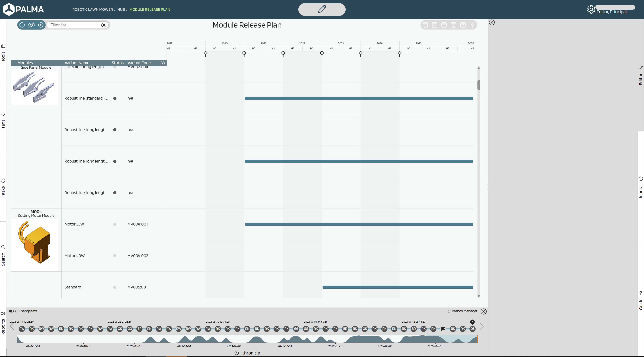Switch timeline to yearly (Y) view
The width and height of the screenshot is (644, 357).
[425, 25]
